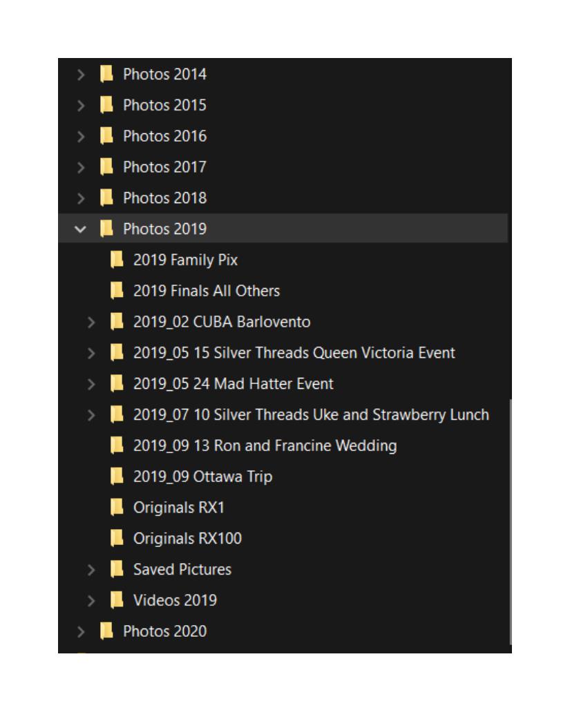This screenshot has width=561, height=728.
Task: Expand the Saved Pictures folder arrow
Action: pyautogui.click(x=92, y=570)
